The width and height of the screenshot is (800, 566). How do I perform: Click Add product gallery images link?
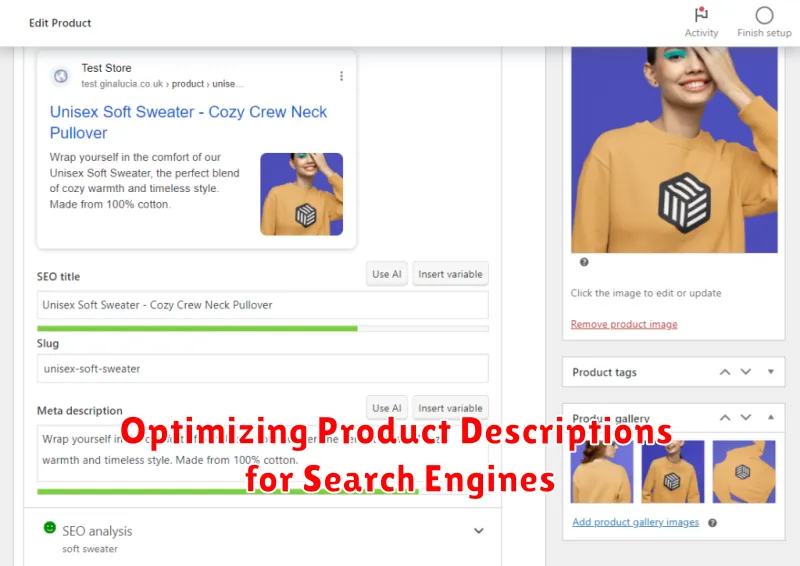[636, 522]
